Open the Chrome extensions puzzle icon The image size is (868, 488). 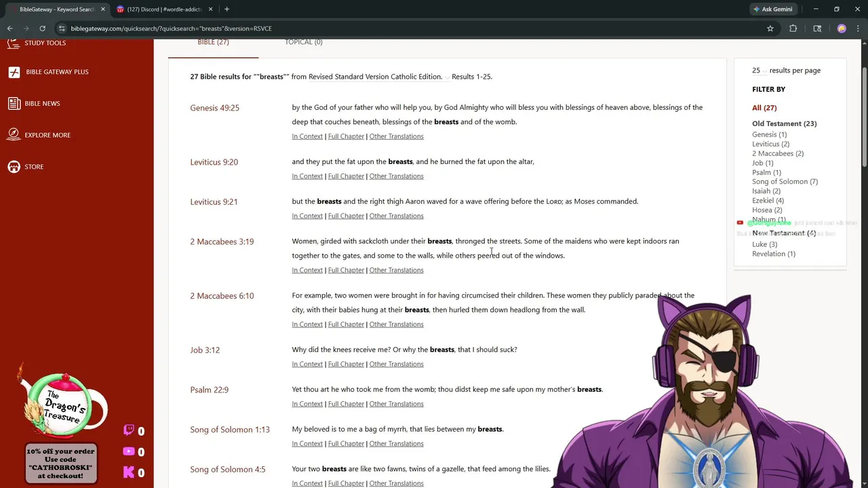(793, 28)
